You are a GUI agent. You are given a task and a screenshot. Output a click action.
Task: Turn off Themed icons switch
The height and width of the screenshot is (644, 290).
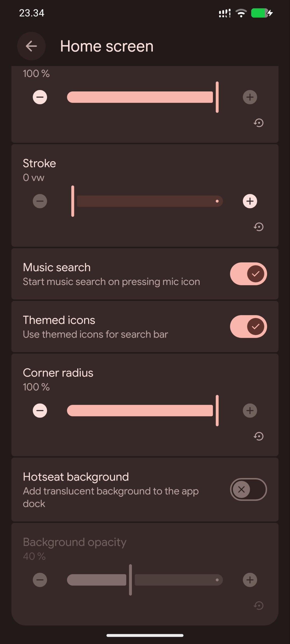pos(248,327)
